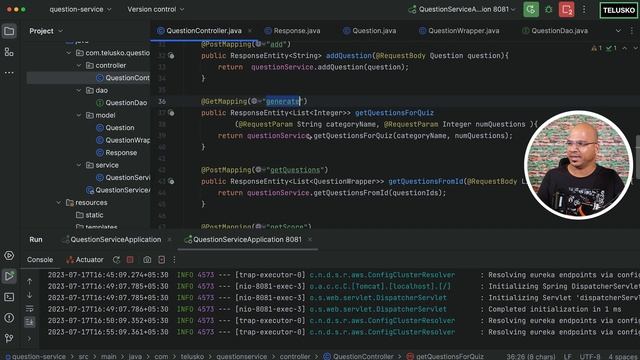The image size is (640, 360).
Task: Open the Git tool window icon
Action: (x=9, y=338)
